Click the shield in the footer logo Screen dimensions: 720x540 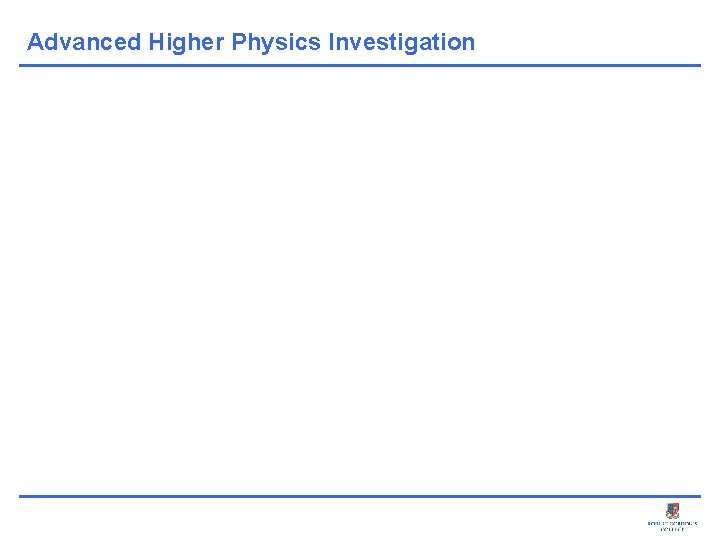click(x=672, y=510)
